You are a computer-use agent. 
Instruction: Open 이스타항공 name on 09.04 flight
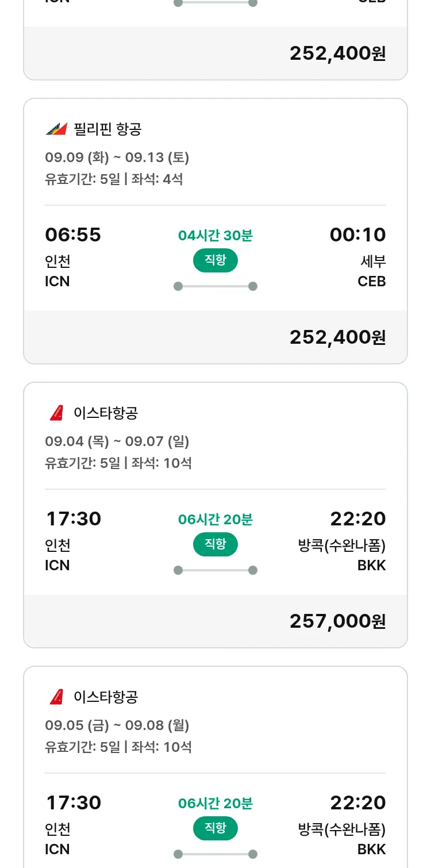pos(106,413)
